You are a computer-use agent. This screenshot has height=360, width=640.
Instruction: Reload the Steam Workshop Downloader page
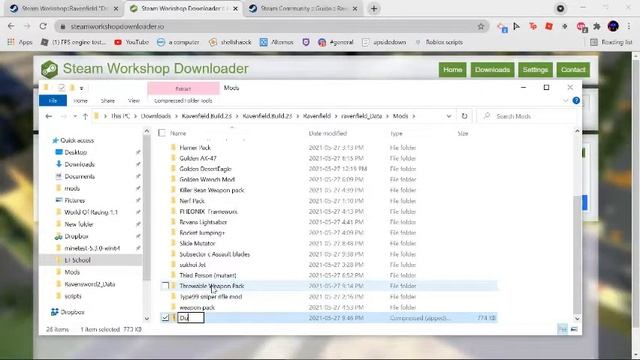tap(43, 26)
